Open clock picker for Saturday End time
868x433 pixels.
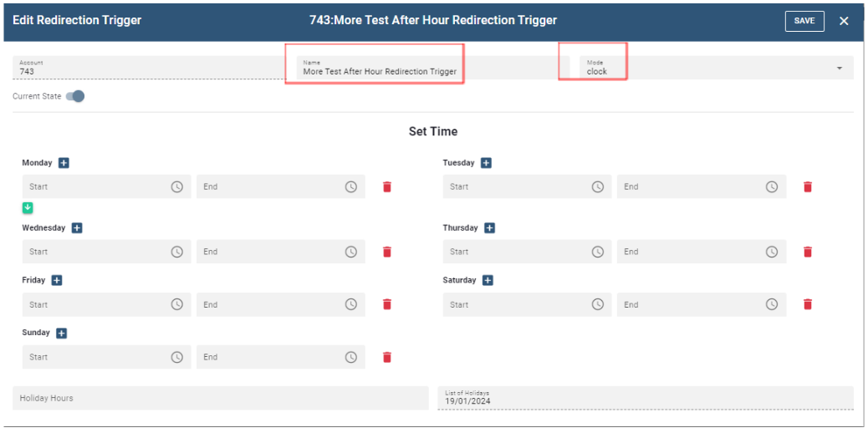[772, 305]
